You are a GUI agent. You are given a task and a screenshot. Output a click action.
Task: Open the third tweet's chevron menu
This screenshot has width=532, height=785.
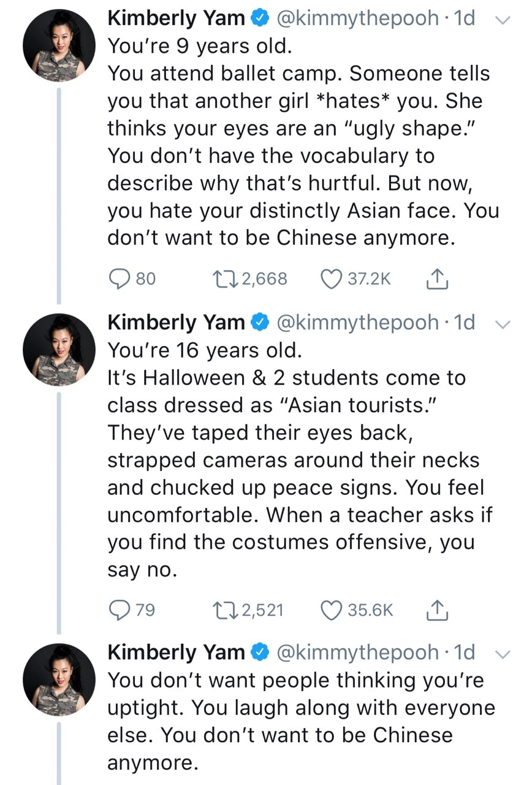click(x=501, y=654)
